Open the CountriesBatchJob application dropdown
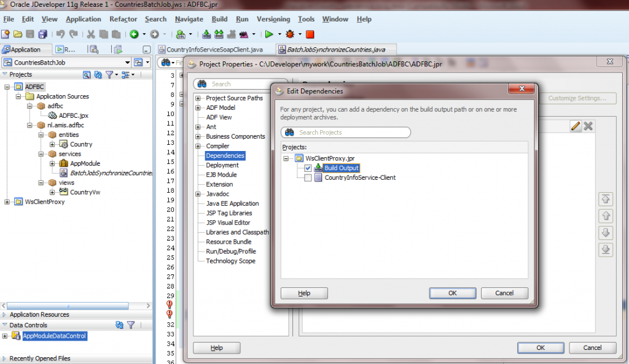Viewport: 629px width, 364px height. 127,63
